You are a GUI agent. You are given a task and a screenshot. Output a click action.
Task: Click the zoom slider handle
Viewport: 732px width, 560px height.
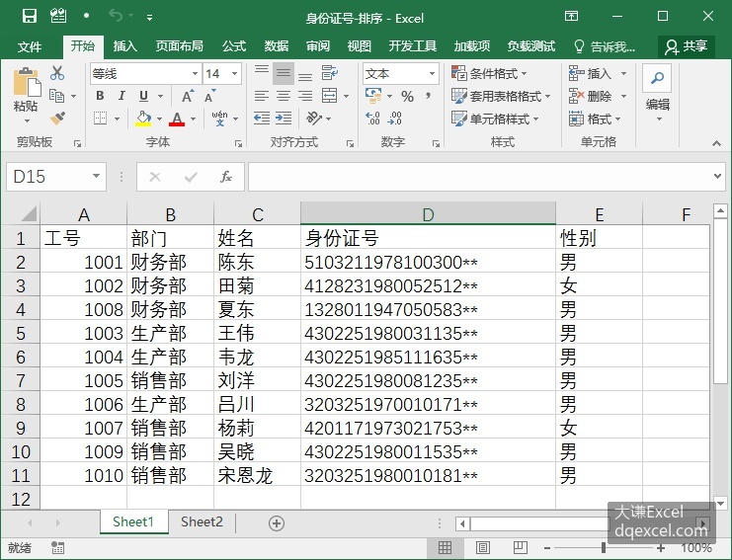604,547
